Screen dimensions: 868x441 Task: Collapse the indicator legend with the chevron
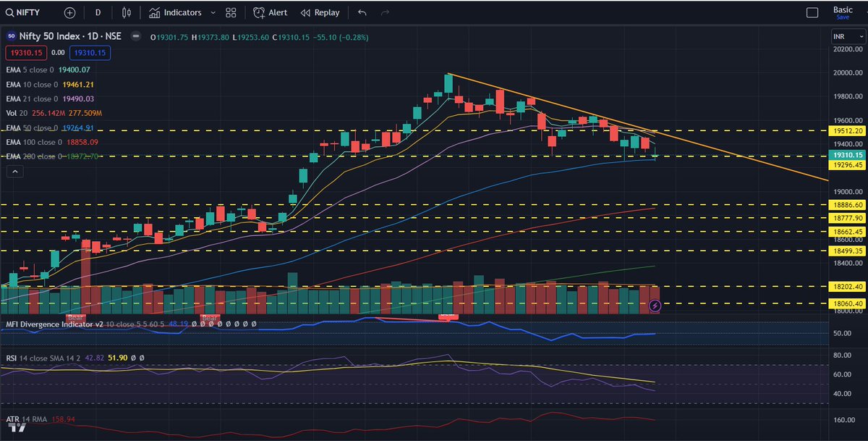click(x=14, y=171)
